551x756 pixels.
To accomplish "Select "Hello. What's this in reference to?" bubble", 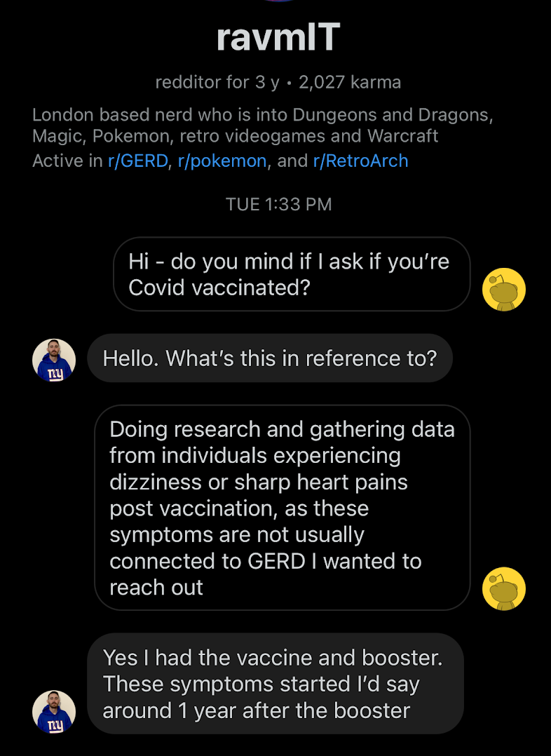I will pyautogui.click(x=270, y=358).
